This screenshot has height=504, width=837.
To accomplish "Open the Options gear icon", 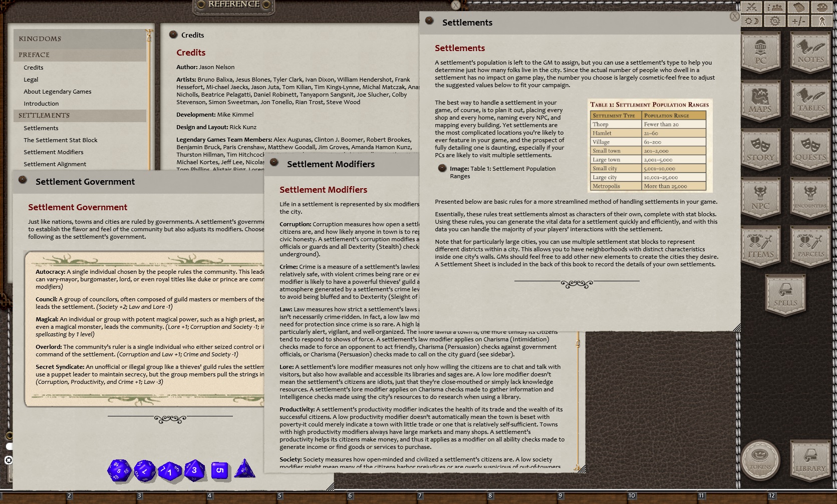I will pyautogui.click(x=775, y=21).
